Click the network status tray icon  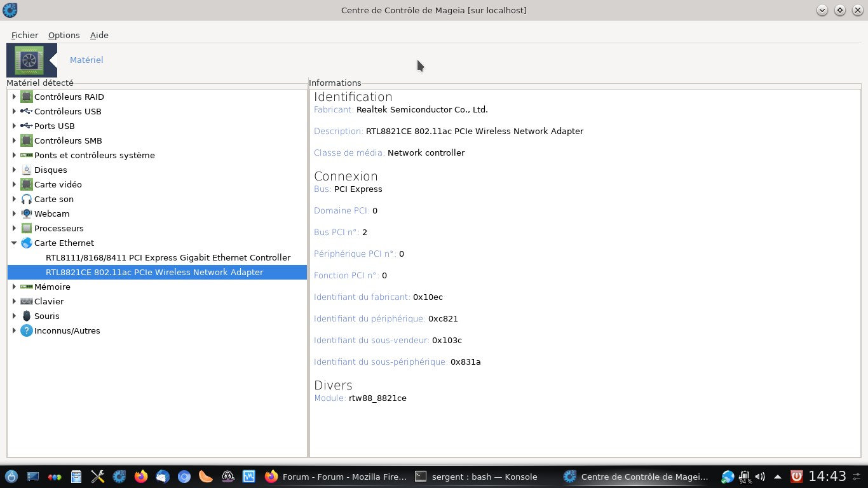click(x=728, y=477)
